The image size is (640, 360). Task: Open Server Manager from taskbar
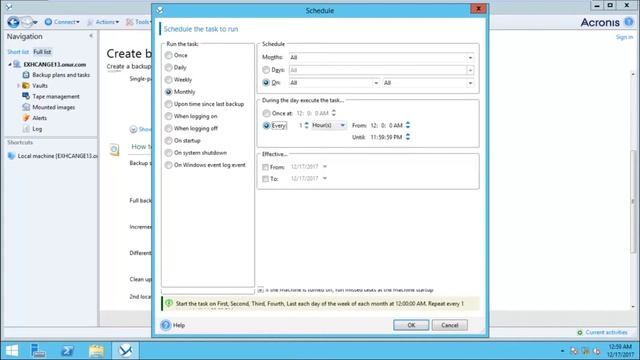(x=38, y=351)
